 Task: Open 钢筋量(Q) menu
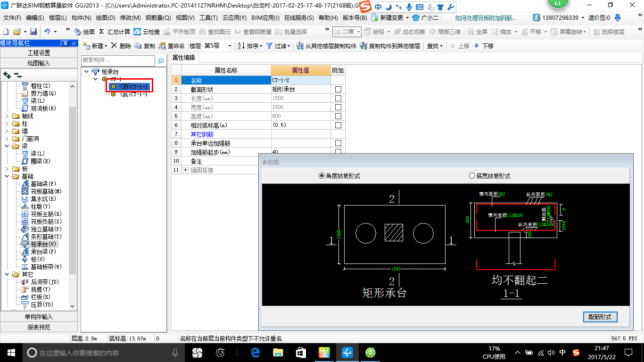coord(158,18)
